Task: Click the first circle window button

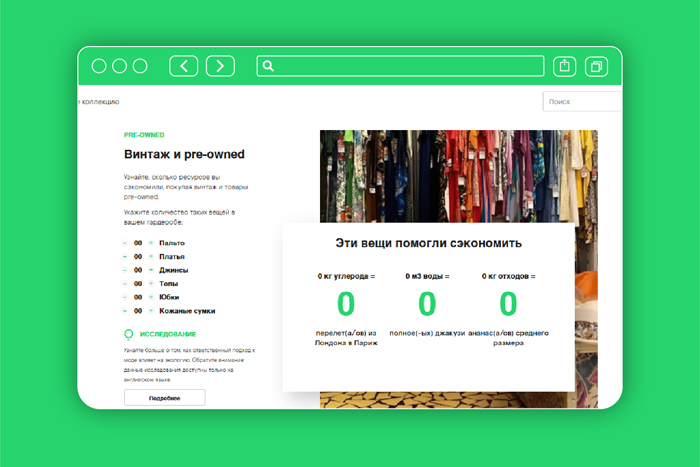Action: [99, 66]
